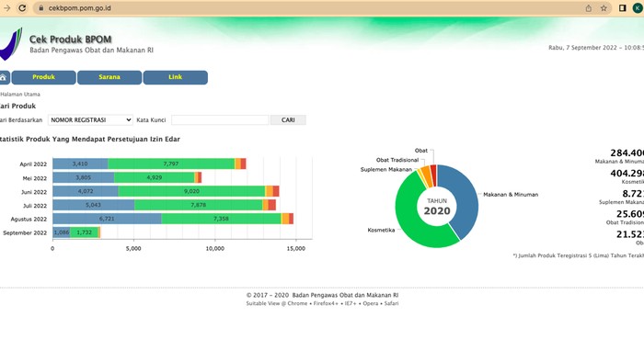The height and width of the screenshot is (362, 644).
Task: Click Agustus 2022 blue bar segment 6,721
Action: pyautogui.click(x=107, y=219)
